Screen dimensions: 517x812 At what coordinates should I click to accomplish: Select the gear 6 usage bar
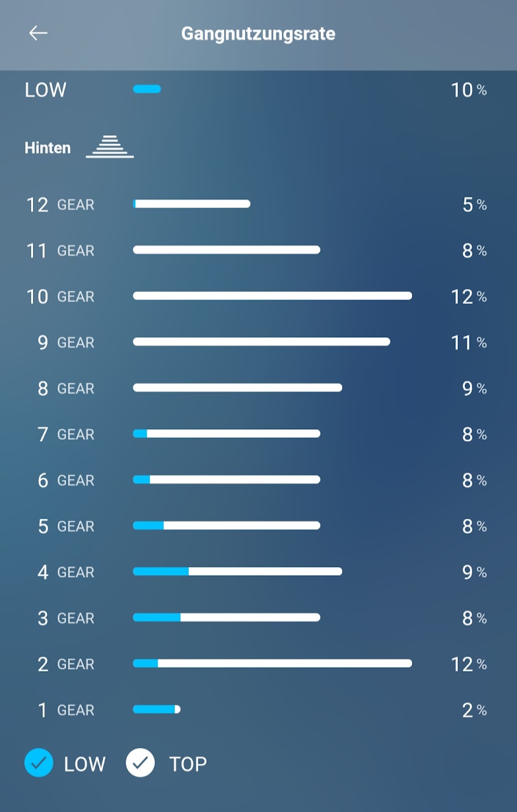pyautogui.click(x=226, y=479)
